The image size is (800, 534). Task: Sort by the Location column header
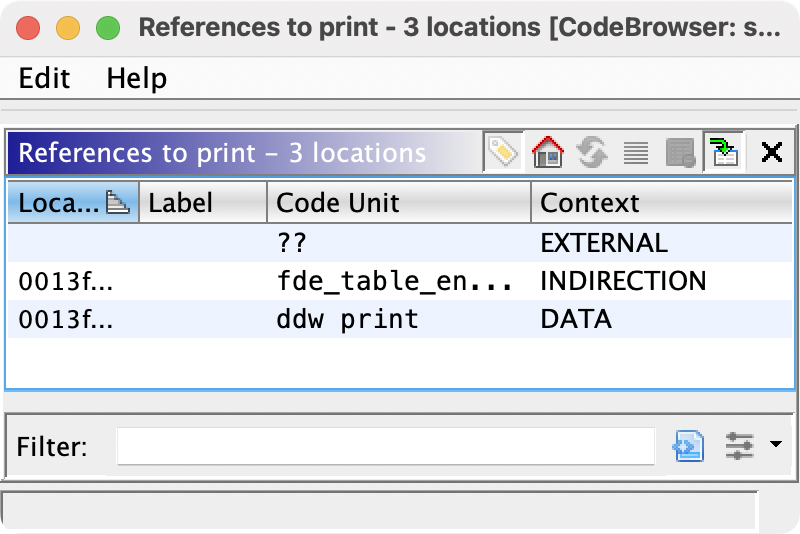point(73,202)
